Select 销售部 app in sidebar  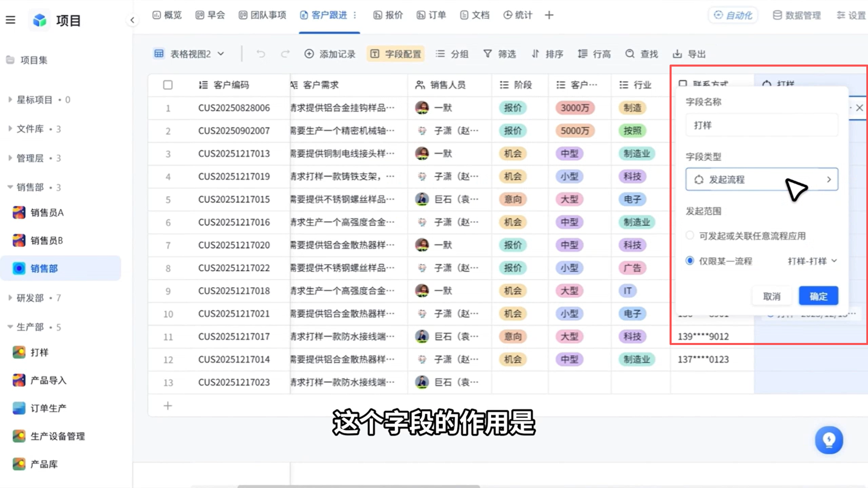[x=61, y=268]
